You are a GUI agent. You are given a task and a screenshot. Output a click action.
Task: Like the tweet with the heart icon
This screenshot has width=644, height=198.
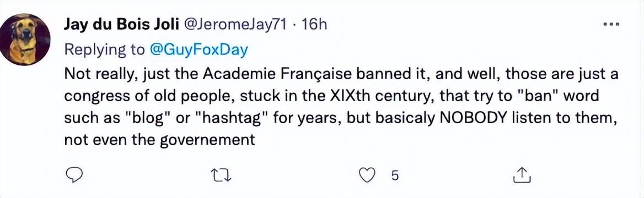pyautogui.click(x=368, y=175)
